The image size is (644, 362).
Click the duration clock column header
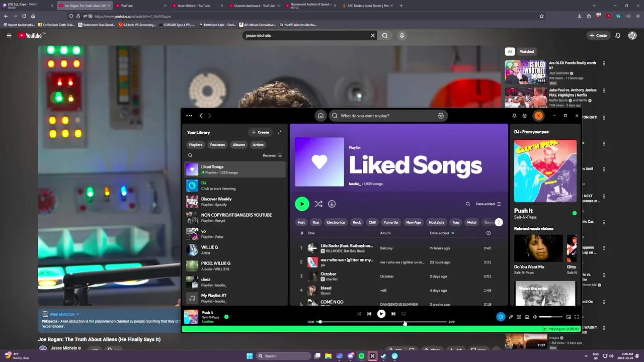point(488,233)
